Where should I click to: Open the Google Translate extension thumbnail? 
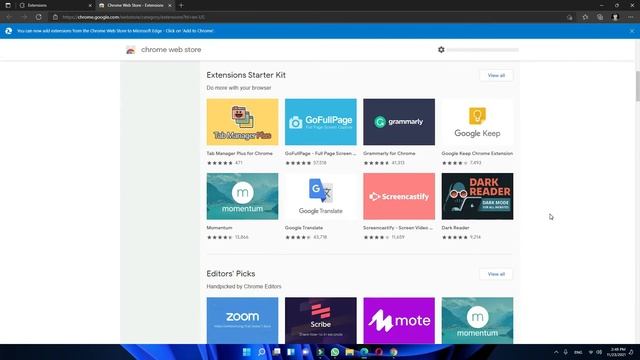click(321, 196)
